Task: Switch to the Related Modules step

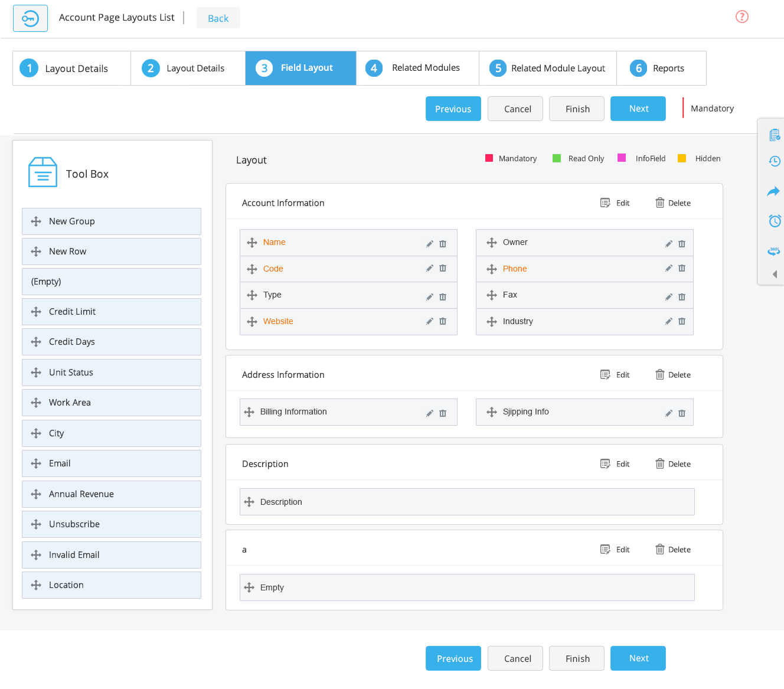Action: coord(417,67)
